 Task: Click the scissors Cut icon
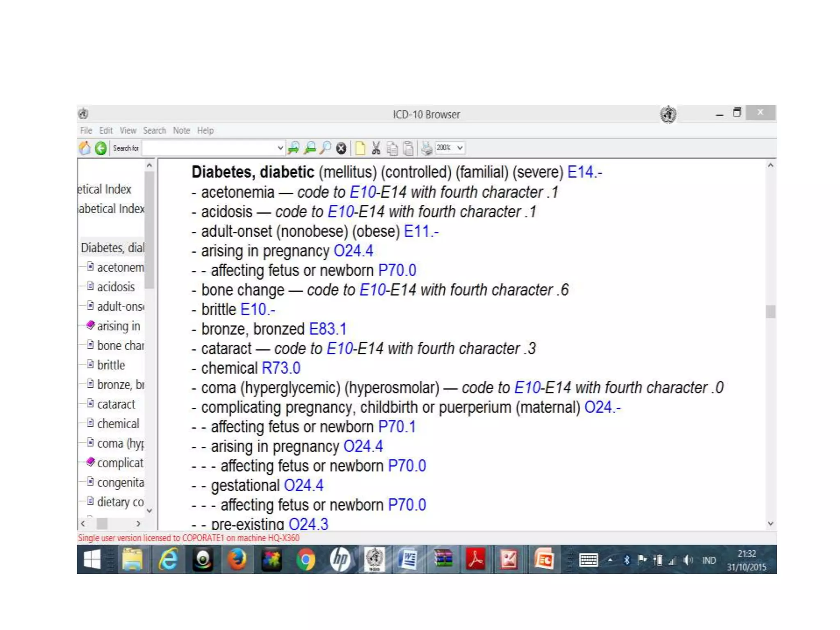(x=376, y=148)
